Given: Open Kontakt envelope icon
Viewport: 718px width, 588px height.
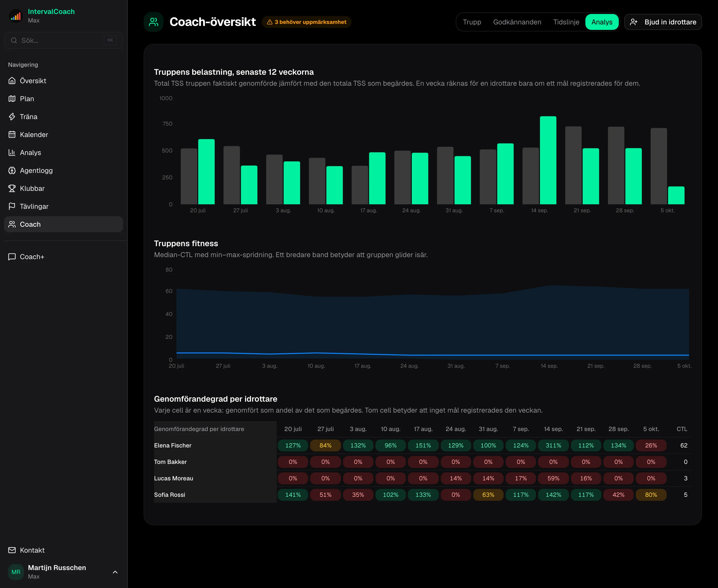Looking at the screenshot, I should click(x=12, y=550).
